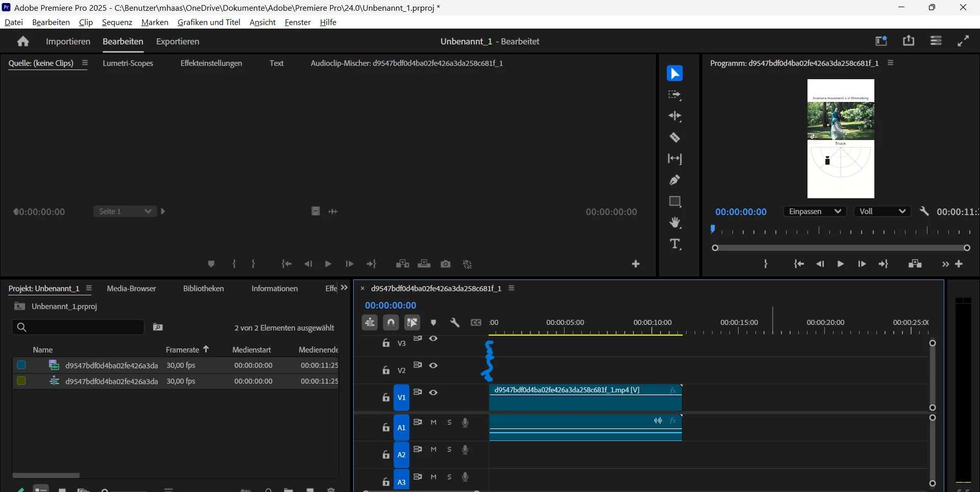Solo audio track A3
Viewport: 980px width, 492px height.
coord(449,477)
